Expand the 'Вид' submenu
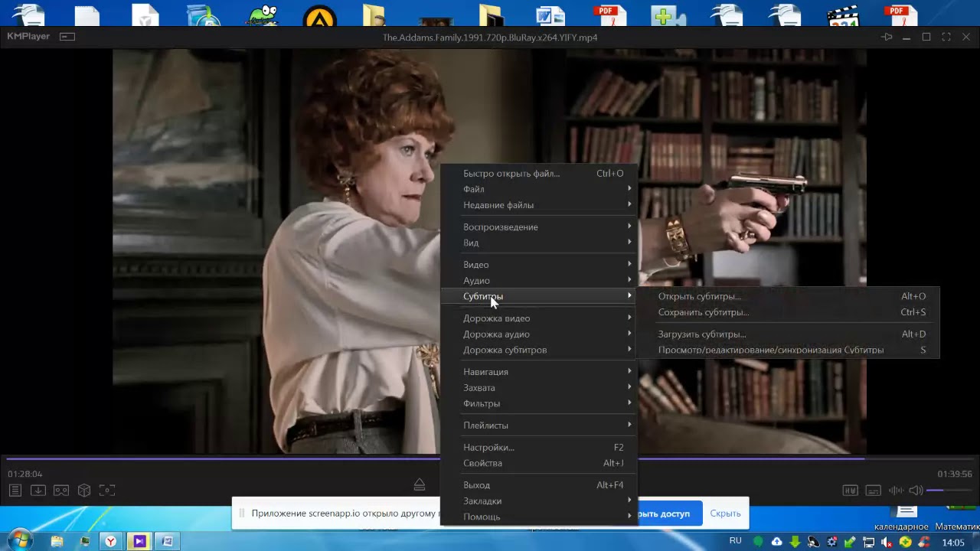 coord(539,243)
